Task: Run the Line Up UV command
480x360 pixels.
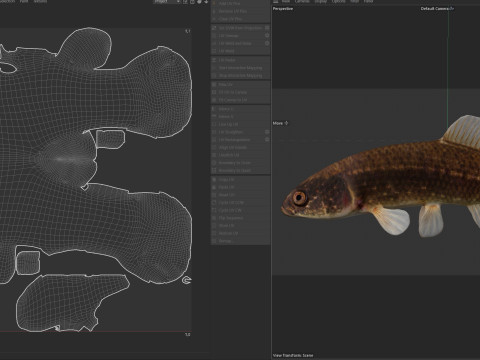Action: pyautogui.click(x=240, y=124)
